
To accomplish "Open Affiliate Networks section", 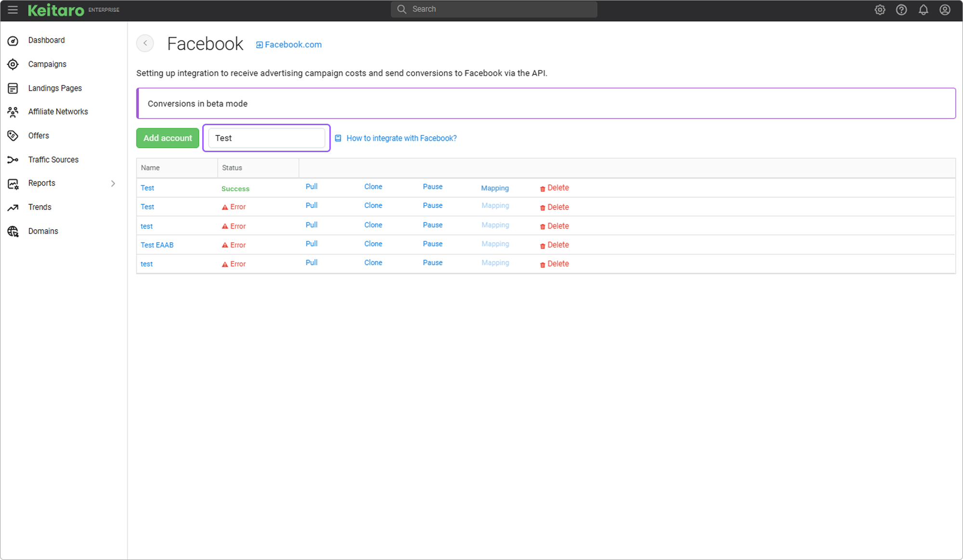I will click(58, 111).
